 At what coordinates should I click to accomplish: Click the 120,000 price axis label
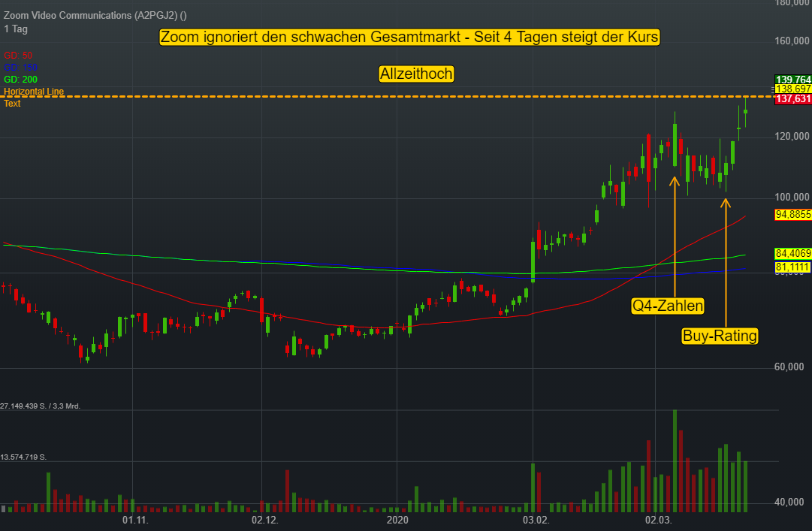792,136
